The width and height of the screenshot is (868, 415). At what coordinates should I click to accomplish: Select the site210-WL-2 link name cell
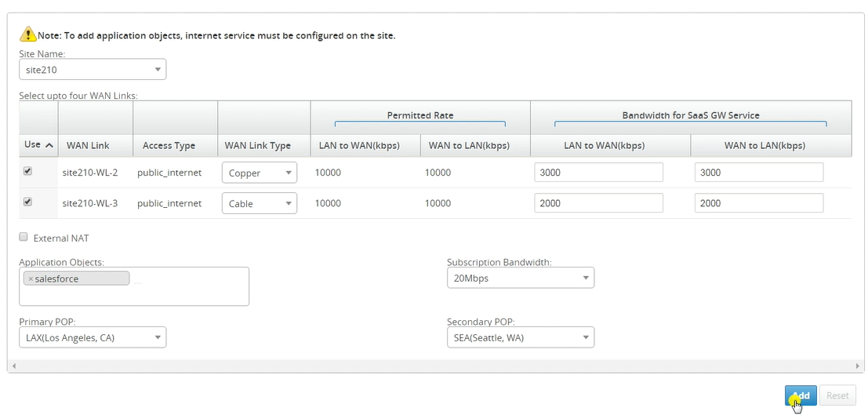(x=90, y=173)
